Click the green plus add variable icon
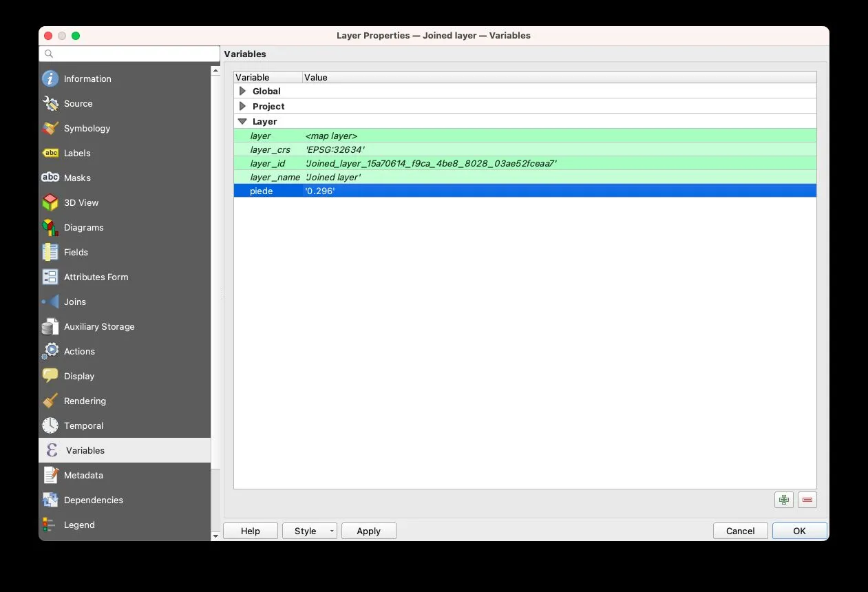Screen dimensions: 868x592 pyautogui.click(x=783, y=500)
